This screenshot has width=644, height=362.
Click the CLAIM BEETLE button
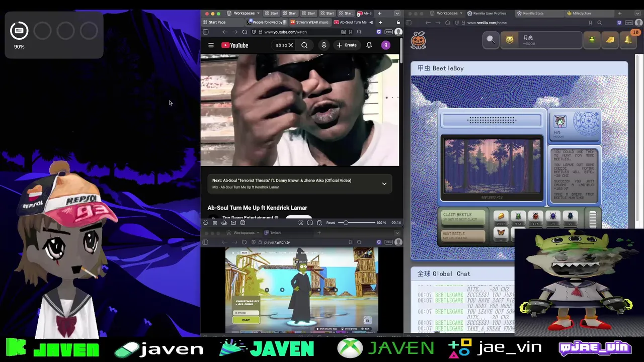tap(463, 217)
